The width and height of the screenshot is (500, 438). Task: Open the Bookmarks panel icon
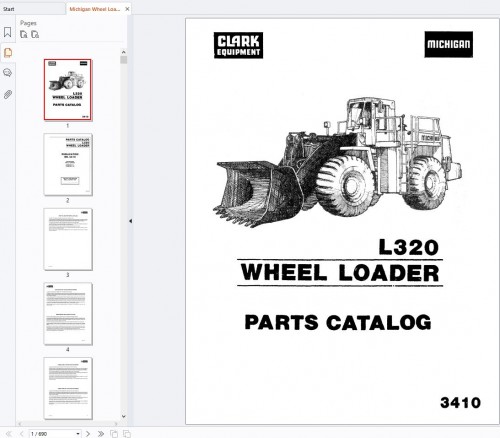(7, 32)
